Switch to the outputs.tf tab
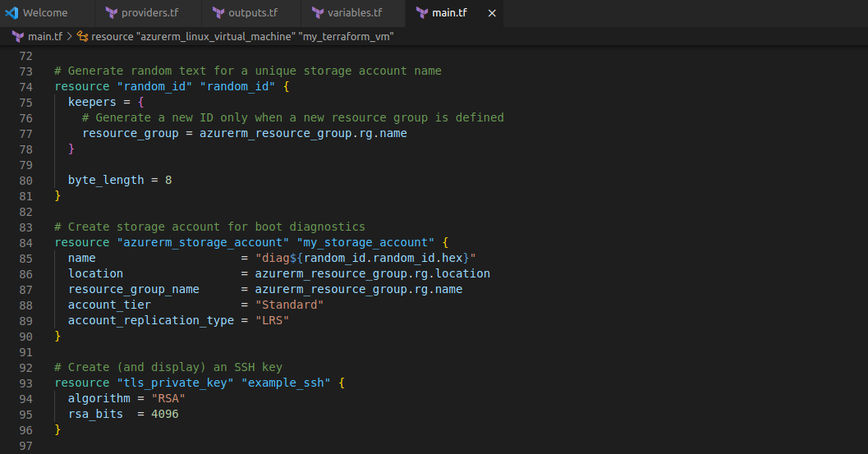The image size is (868, 454). [252, 13]
